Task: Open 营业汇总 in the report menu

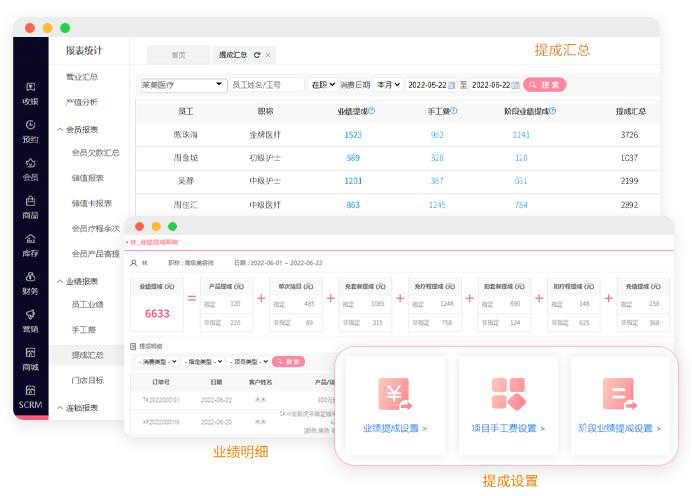Action: [x=82, y=77]
